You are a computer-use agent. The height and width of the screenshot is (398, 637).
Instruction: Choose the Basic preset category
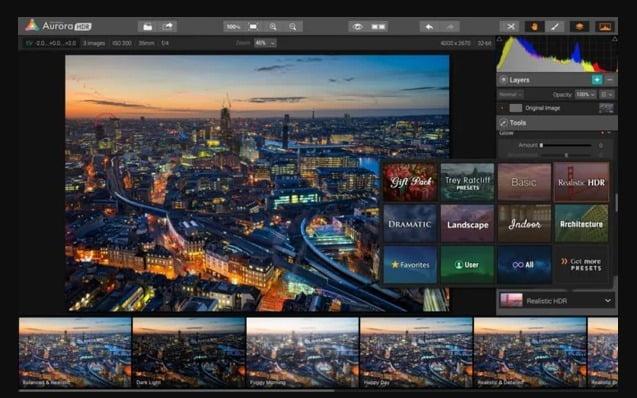tap(524, 182)
